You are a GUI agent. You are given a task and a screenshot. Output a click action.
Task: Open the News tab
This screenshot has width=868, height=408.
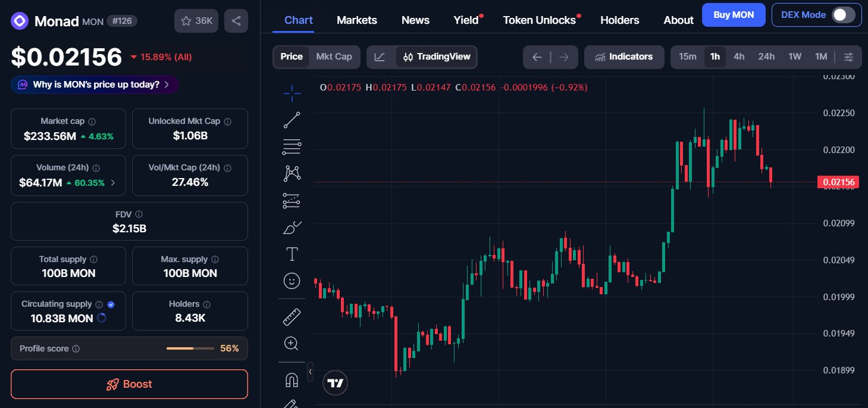tap(415, 20)
